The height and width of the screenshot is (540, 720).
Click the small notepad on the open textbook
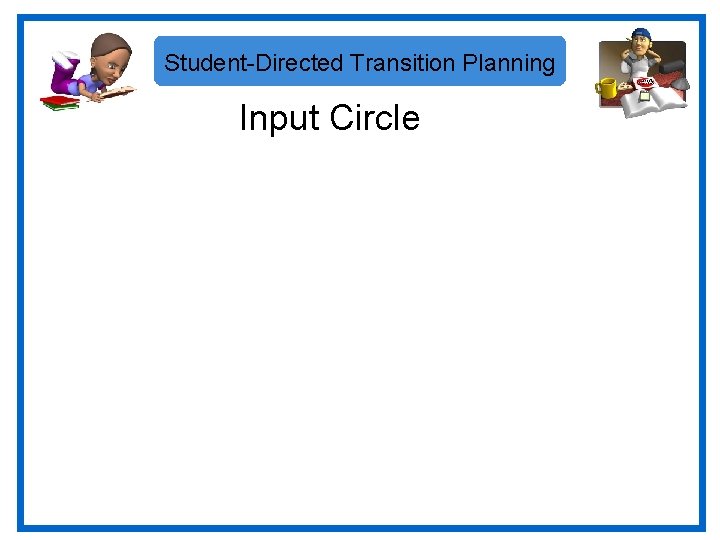click(645, 97)
